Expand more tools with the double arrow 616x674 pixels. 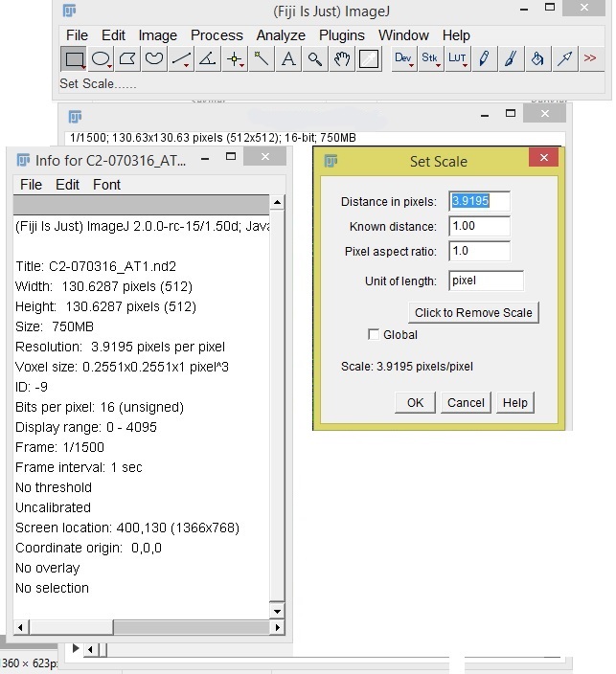tap(590, 59)
